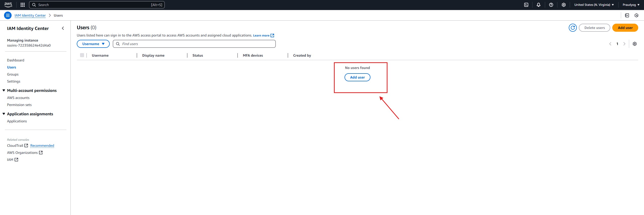Focus the Find users search field
The image size is (644, 215).
point(196,44)
